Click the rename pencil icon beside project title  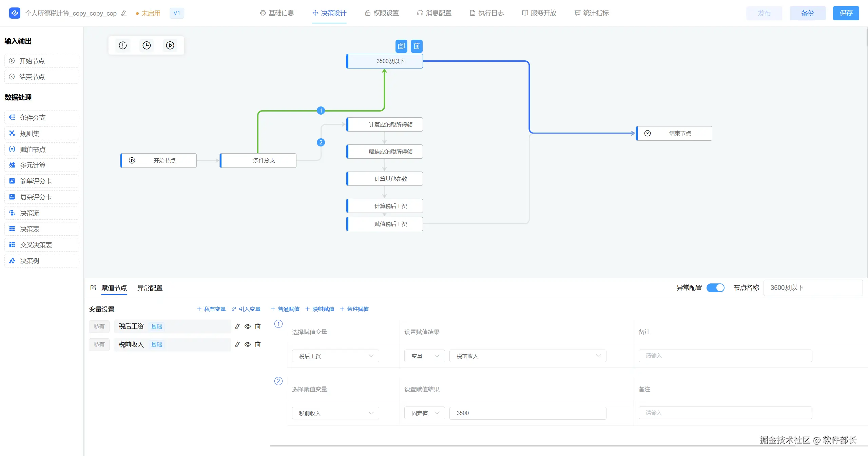[x=124, y=13]
